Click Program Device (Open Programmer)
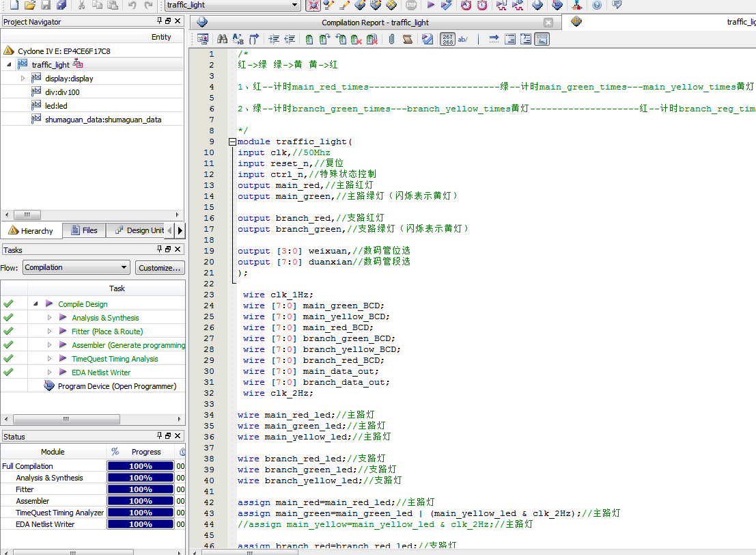 [117, 386]
